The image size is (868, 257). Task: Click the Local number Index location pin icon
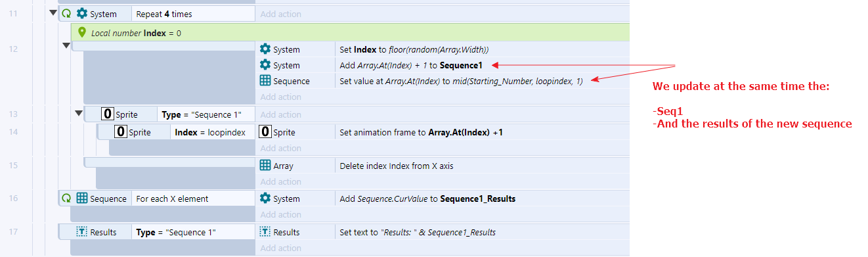point(82,32)
